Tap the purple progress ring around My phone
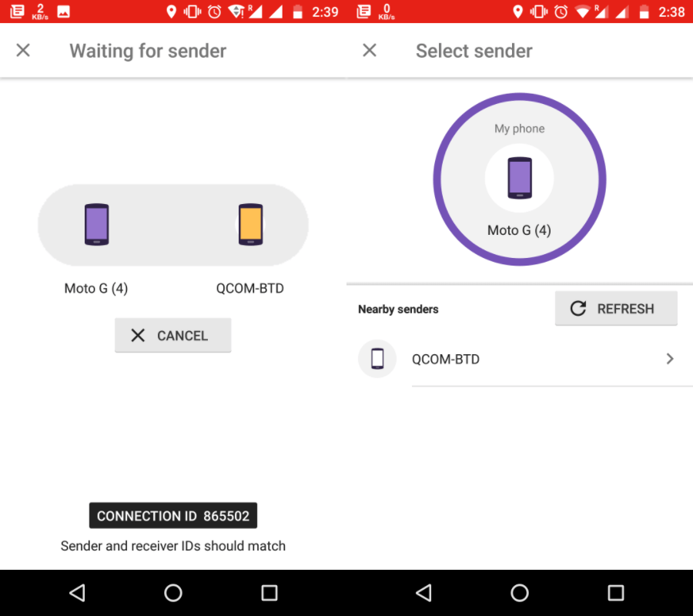Image resolution: width=693 pixels, height=616 pixels. 520,95
